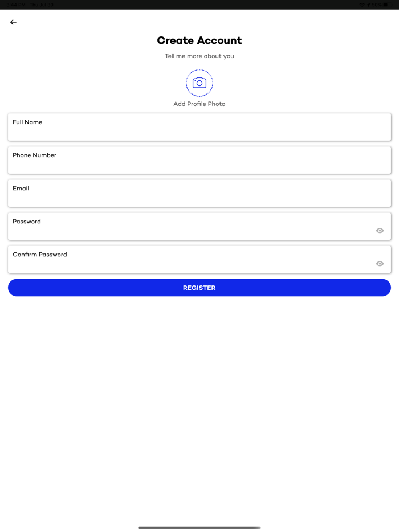Click the battery indicator in status bar
Viewport: 399px width, 532px height.
(388, 5)
